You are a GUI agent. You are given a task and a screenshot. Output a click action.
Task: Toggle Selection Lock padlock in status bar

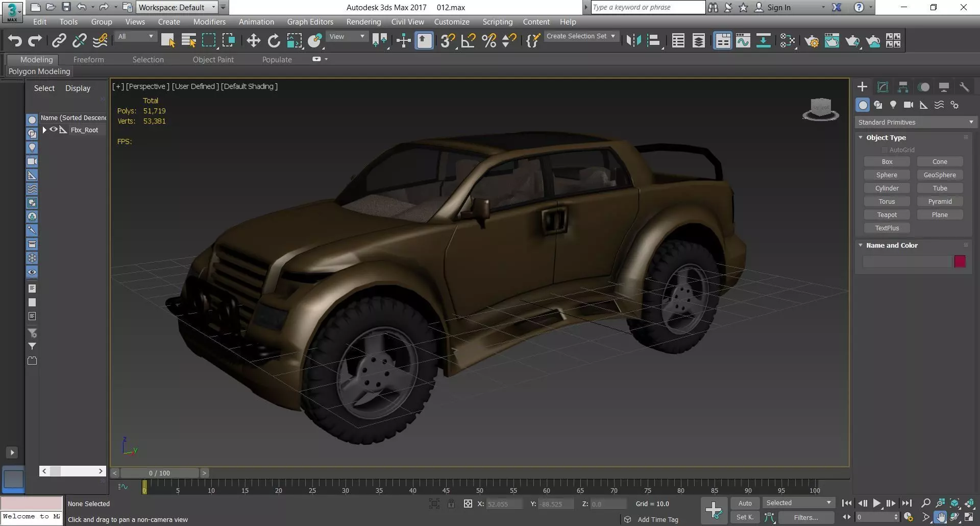[x=451, y=504]
